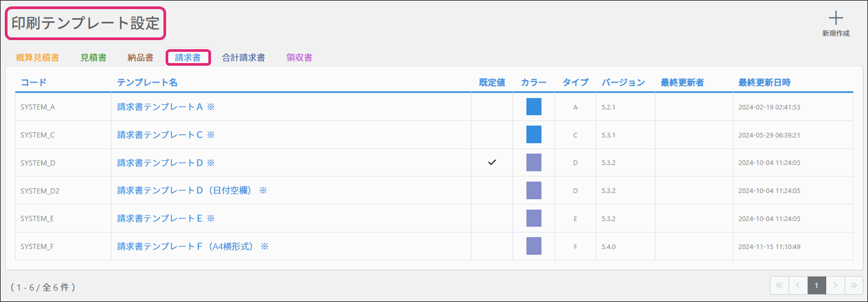Click the blue color swatch for SYSTEM_A
868x302 pixels.
534,107
